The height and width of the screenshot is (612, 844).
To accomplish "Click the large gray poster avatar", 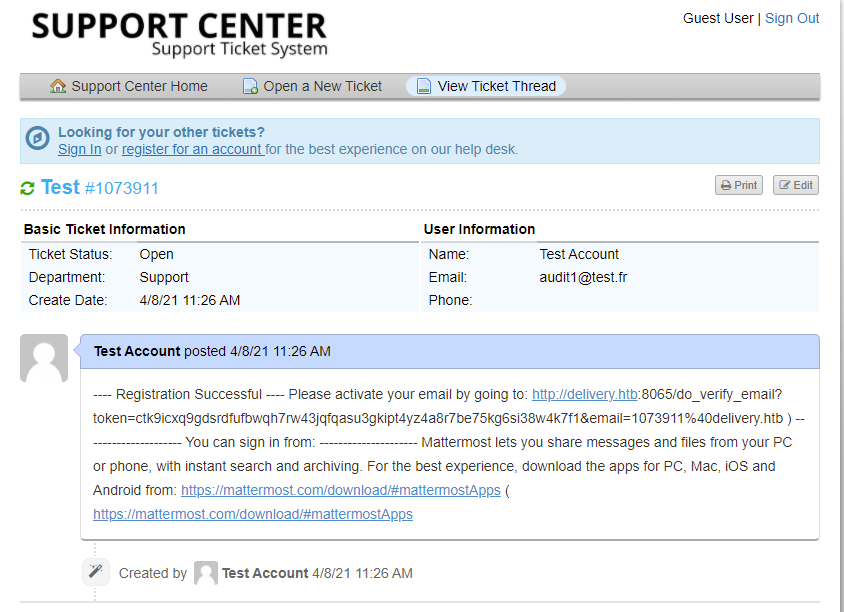I will point(44,358).
